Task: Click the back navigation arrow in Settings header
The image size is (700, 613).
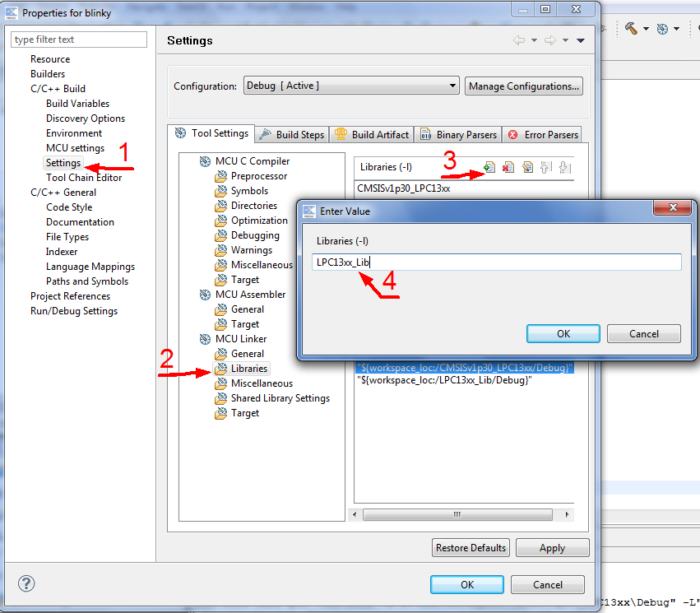Action: (518, 40)
